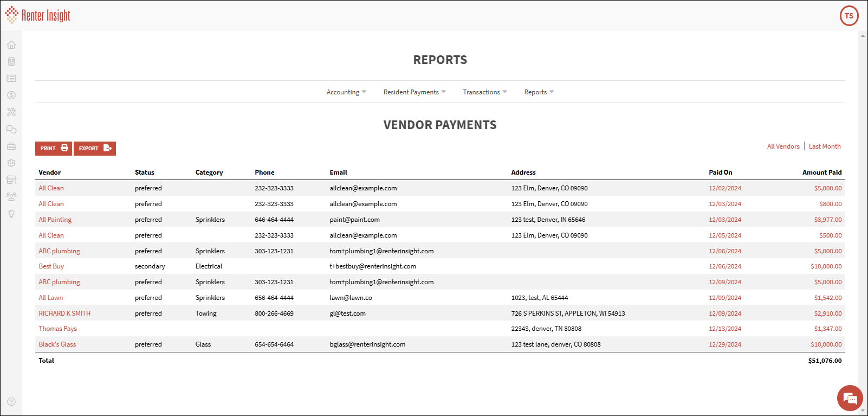Expand the Reports dropdown menu
868x416 pixels.
539,92
